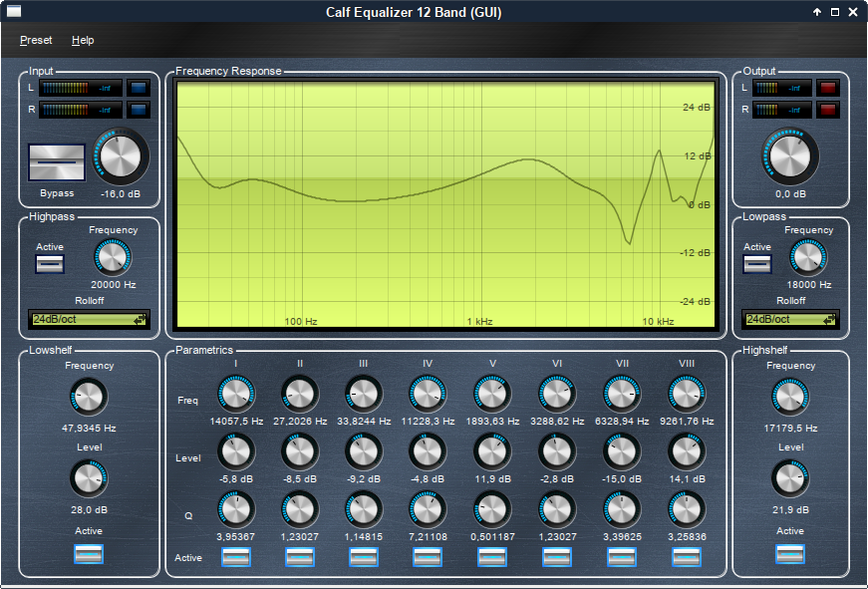868x589 pixels.
Task: Toggle the Lowpass Active switch
Action: [x=756, y=264]
